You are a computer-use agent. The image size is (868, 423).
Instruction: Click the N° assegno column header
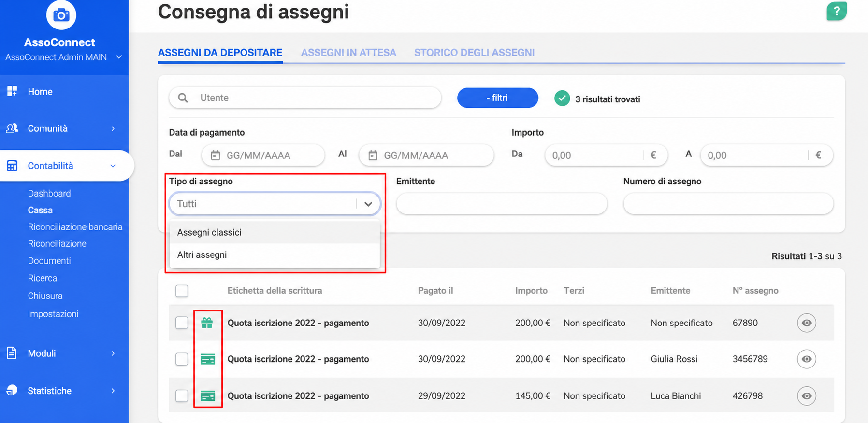click(755, 290)
